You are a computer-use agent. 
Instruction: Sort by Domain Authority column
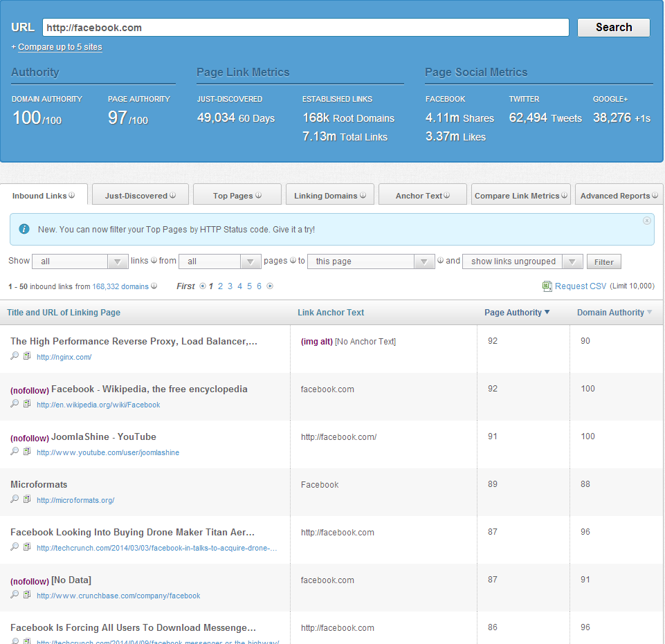click(x=614, y=313)
